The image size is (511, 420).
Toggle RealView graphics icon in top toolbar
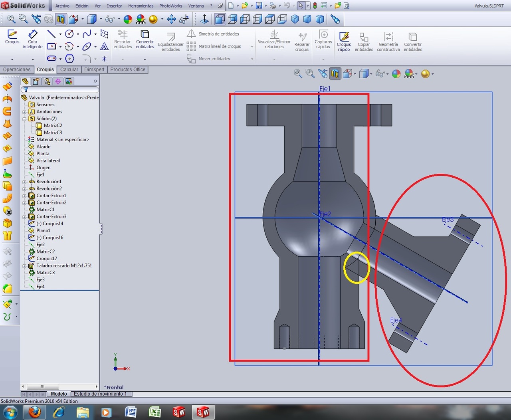click(153, 19)
